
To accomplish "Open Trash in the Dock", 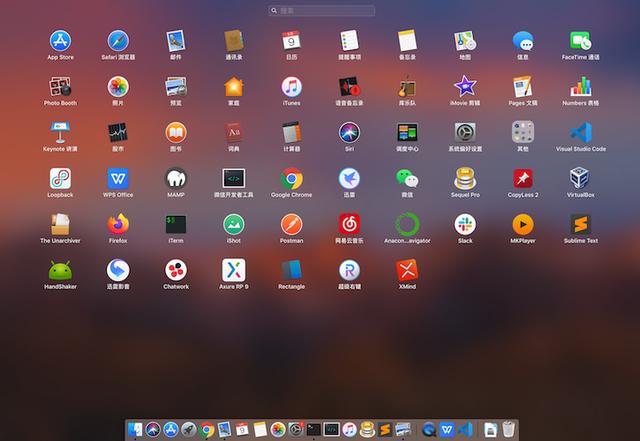I will tap(508, 430).
